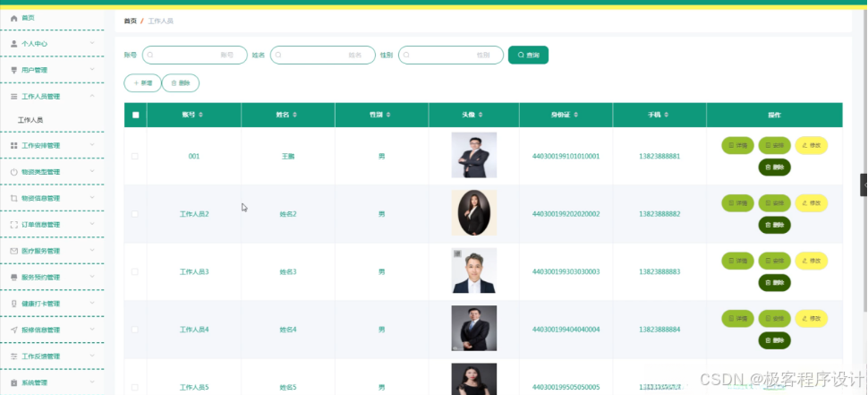The height and width of the screenshot is (395, 868).
Task: Click the avatar photo of 姓名3
Action: [474, 270]
